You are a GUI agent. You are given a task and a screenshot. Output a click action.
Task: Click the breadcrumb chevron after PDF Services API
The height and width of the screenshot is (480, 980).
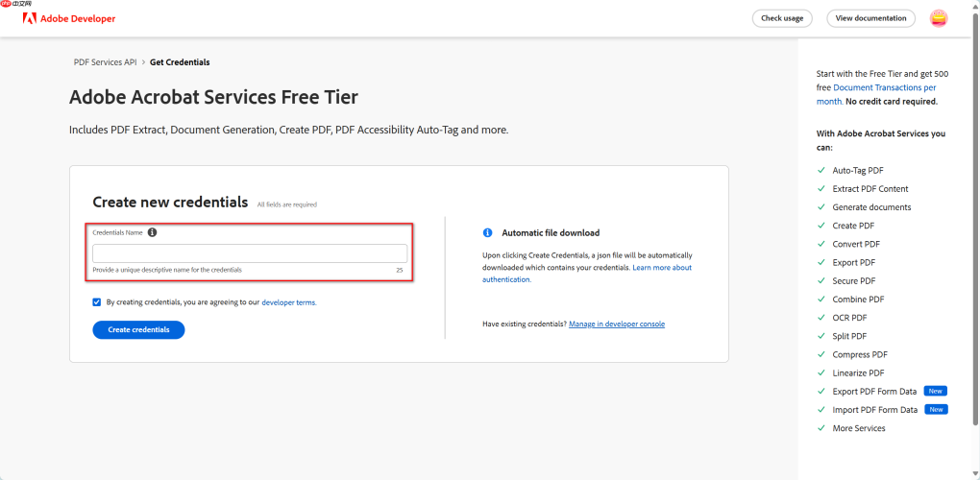[143, 62]
